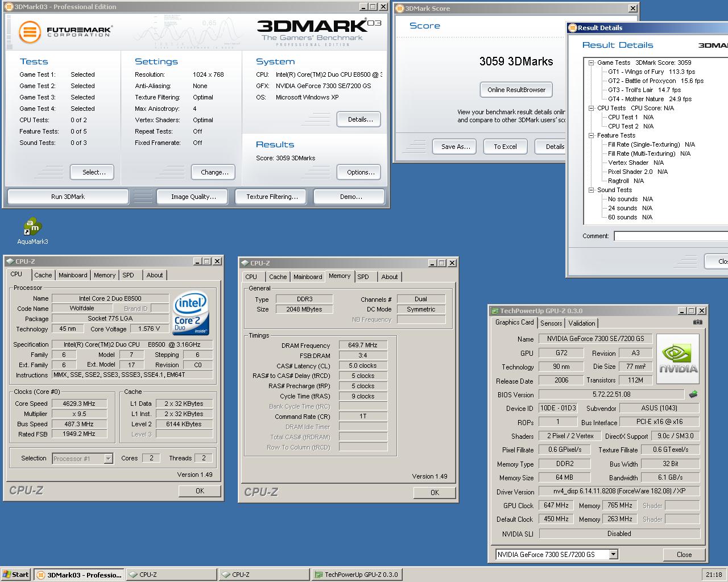Viewport: 728px width, 582px height.
Task: Collapse the Feature Tests tree node
Action: pos(591,135)
